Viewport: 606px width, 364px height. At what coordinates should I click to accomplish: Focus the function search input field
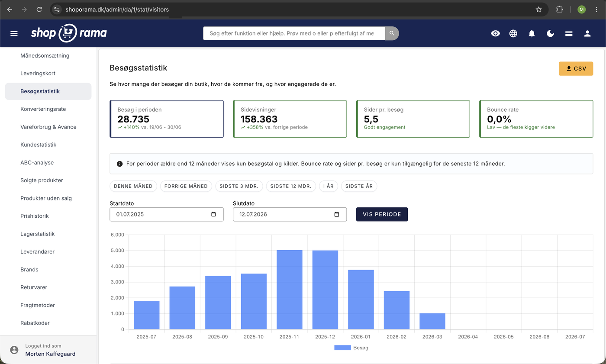(x=294, y=33)
